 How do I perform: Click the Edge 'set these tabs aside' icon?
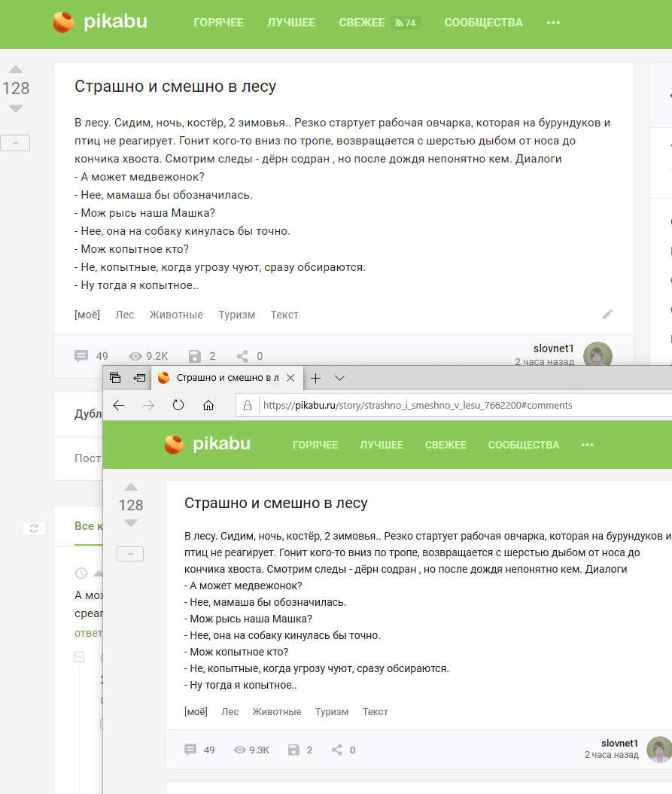[139, 378]
